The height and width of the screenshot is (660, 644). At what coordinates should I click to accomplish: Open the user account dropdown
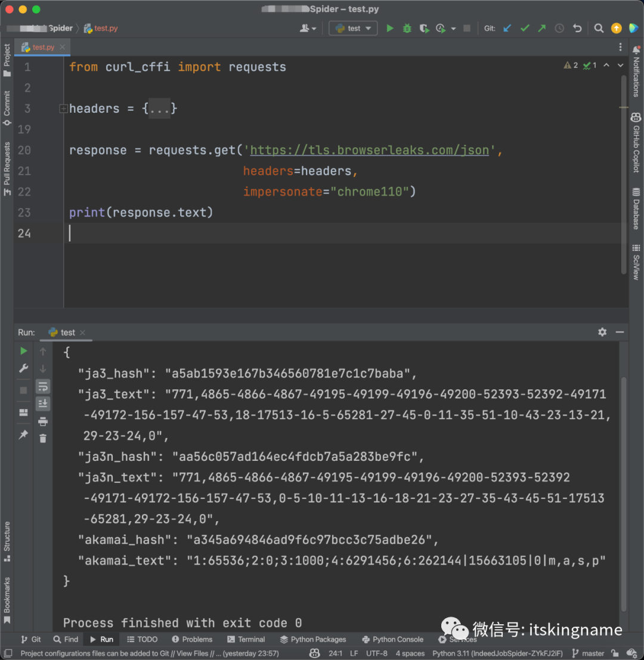[308, 28]
